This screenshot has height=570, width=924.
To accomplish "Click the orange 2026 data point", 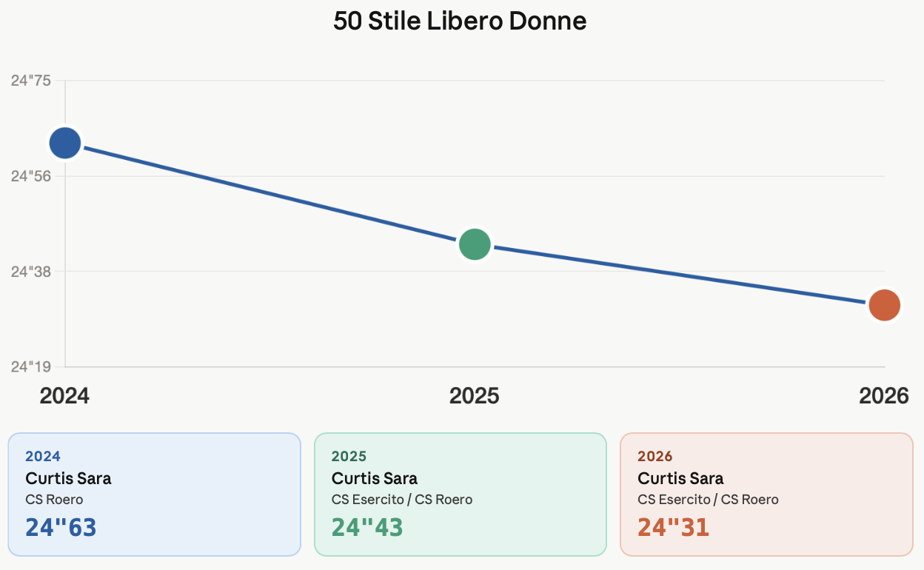I will [x=884, y=305].
